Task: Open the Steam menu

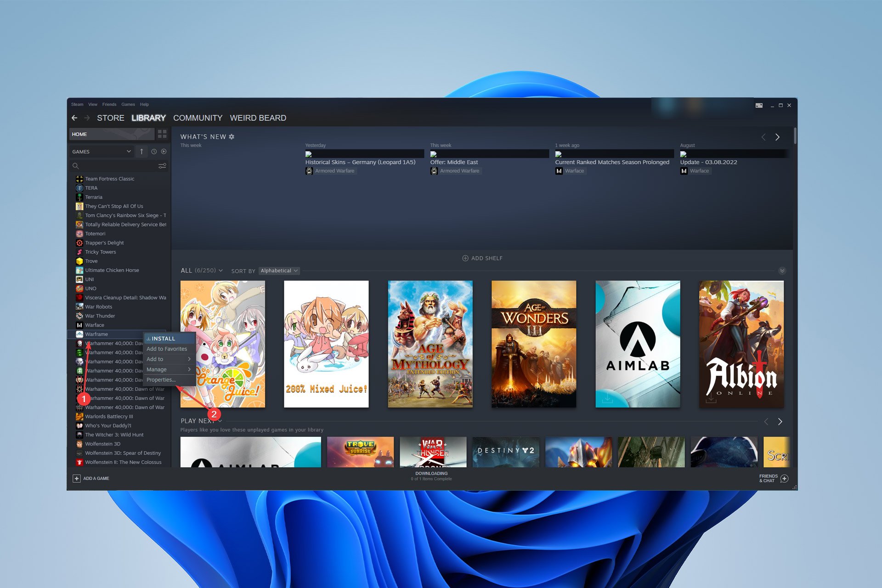Action: pyautogui.click(x=77, y=104)
